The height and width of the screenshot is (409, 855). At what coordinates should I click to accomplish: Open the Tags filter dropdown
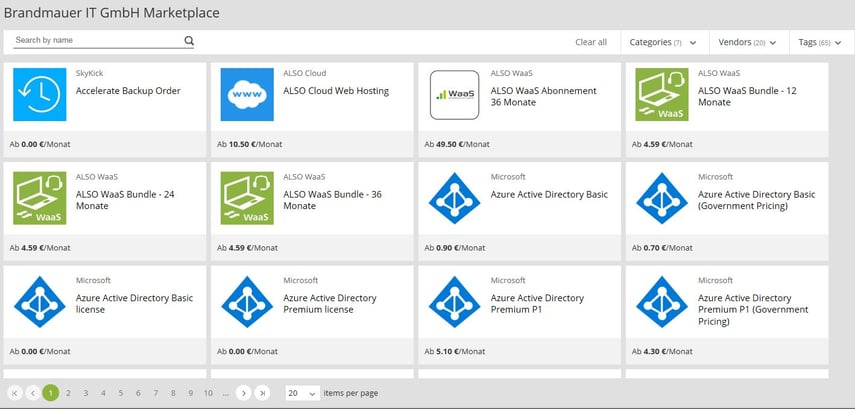click(x=822, y=43)
